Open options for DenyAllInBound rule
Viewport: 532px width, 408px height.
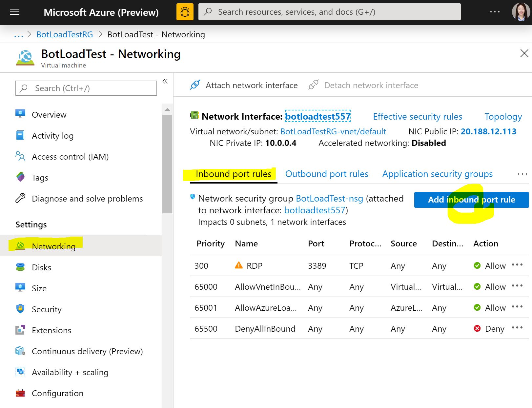[517, 328]
